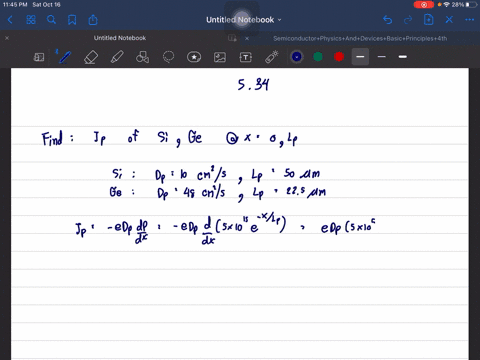
Task: Choose the dark blue pen color
Action: [297, 57]
